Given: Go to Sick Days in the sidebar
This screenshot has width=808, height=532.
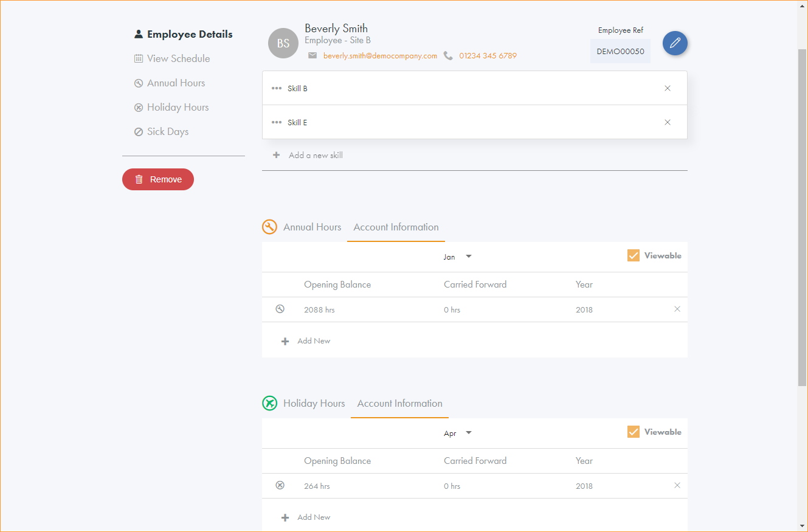Looking at the screenshot, I should (167, 131).
